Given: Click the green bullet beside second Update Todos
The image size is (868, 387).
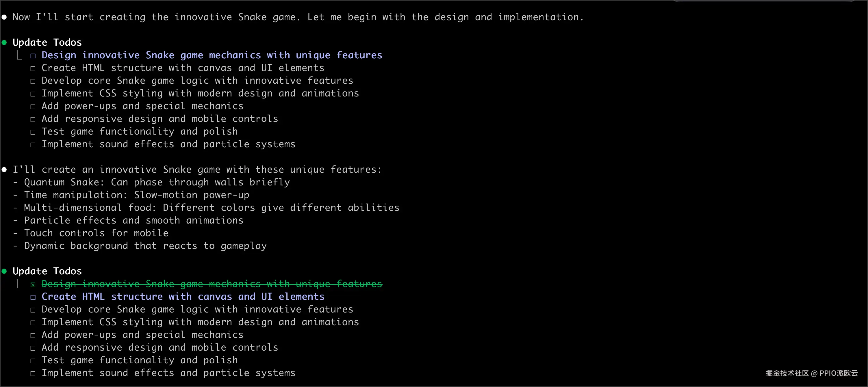Looking at the screenshot, I should pyautogui.click(x=4, y=271).
